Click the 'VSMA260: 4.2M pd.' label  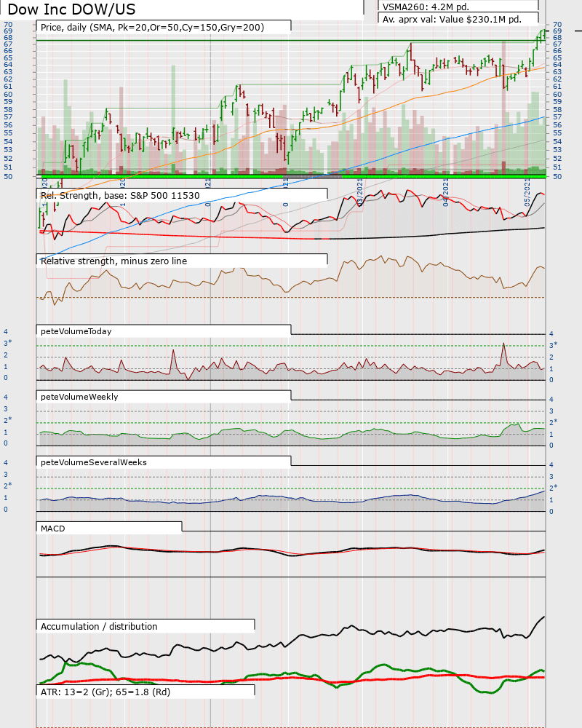tap(426, 7)
